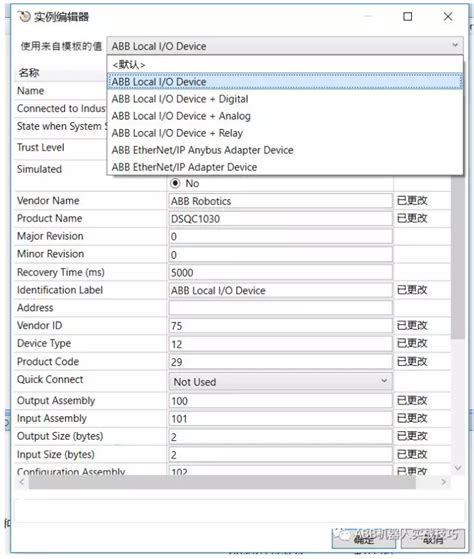
Task: Close the instance editor window
Action: tap(448, 16)
